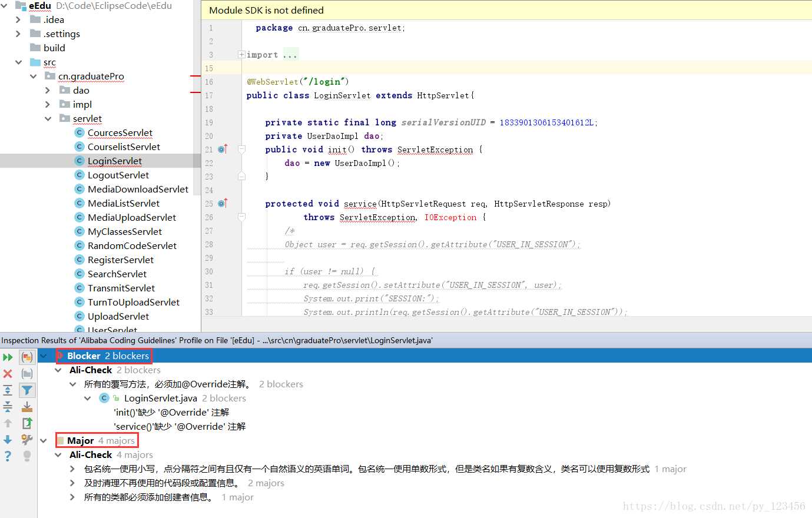
Task: Click the "Module SDK is not defined" banner
Action: 506,10
